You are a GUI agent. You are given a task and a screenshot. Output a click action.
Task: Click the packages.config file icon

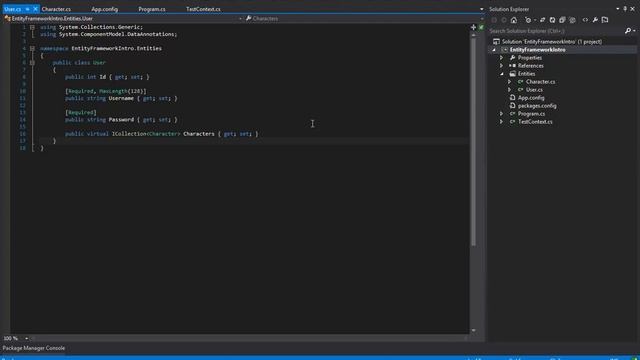[513, 106]
